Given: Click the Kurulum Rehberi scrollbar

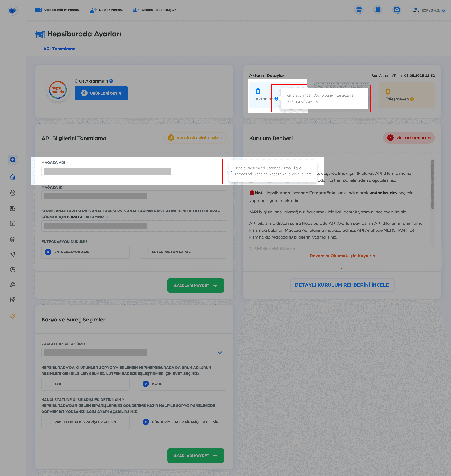Looking at the screenshot, I should (x=433, y=184).
